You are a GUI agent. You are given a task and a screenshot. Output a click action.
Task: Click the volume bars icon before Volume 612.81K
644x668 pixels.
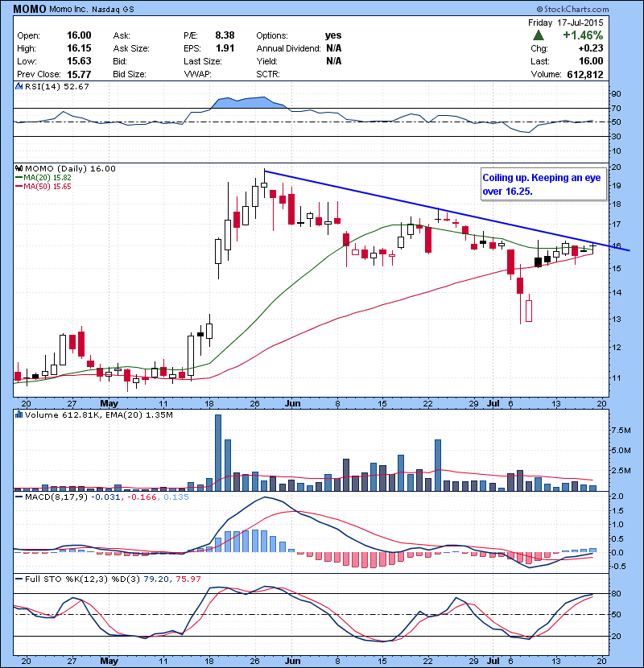click(x=19, y=414)
